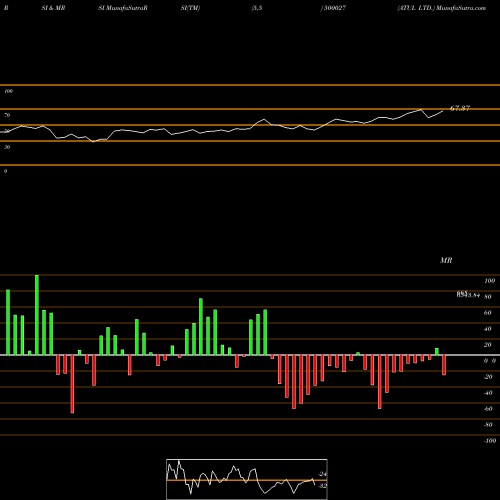Screen dimensions: 500x500
Task: Click the RSI panel's 100 axis label
Action: coord(8,91)
